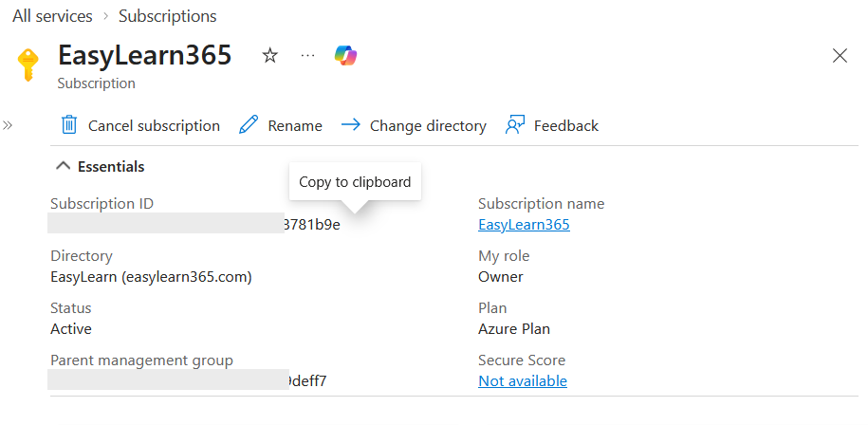Open the EasyLearn365 subscription name link

click(524, 225)
